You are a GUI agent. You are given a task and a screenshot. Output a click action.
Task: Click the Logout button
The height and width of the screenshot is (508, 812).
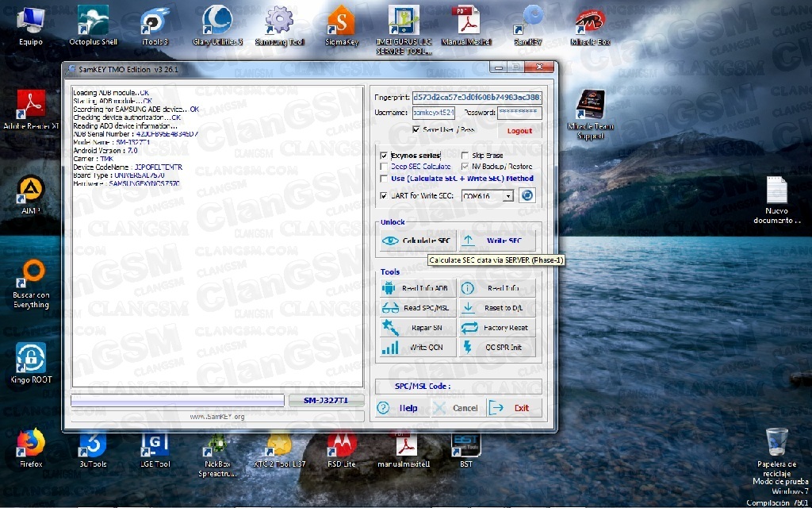(519, 131)
